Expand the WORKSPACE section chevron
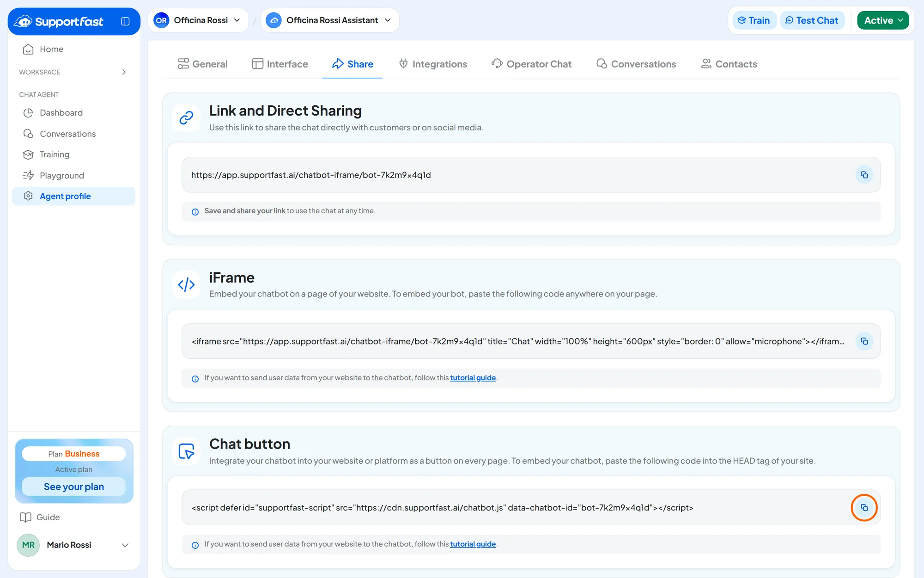This screenshot has height=578, width=924. pyautogui.click(x=124, y=72)
